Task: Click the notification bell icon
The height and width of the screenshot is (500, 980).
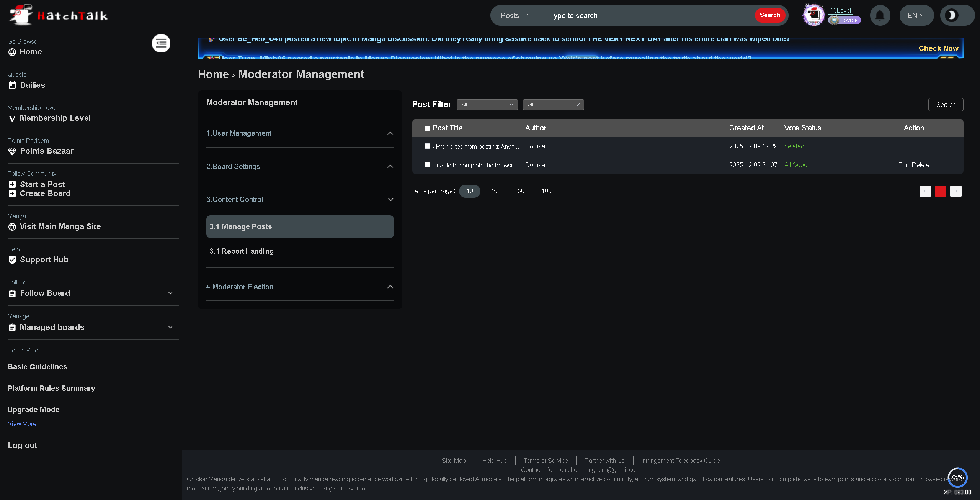Action: tap(880, 15)
